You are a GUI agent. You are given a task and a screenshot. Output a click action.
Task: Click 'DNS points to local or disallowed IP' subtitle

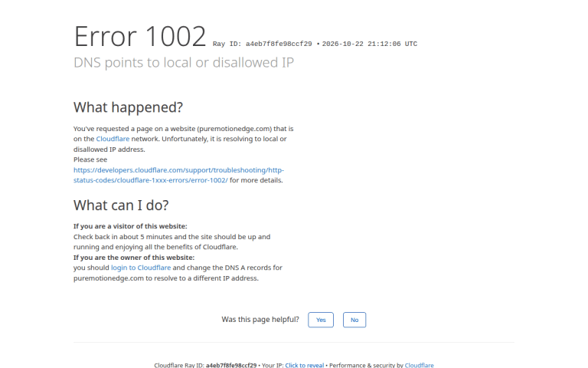pyautogui.click(x=184, y=63)
